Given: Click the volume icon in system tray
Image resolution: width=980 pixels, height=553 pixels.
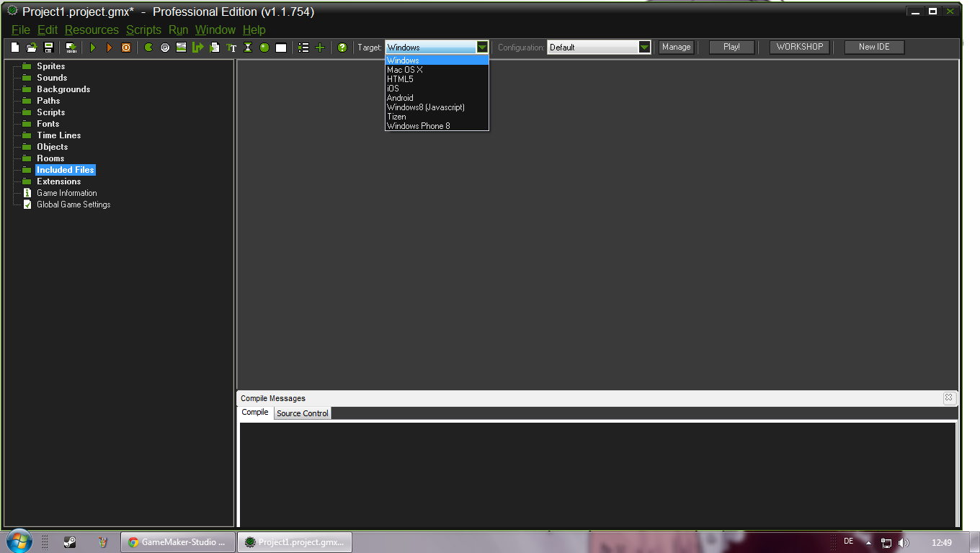Looking at the screenshot, I should pos(904,542).
